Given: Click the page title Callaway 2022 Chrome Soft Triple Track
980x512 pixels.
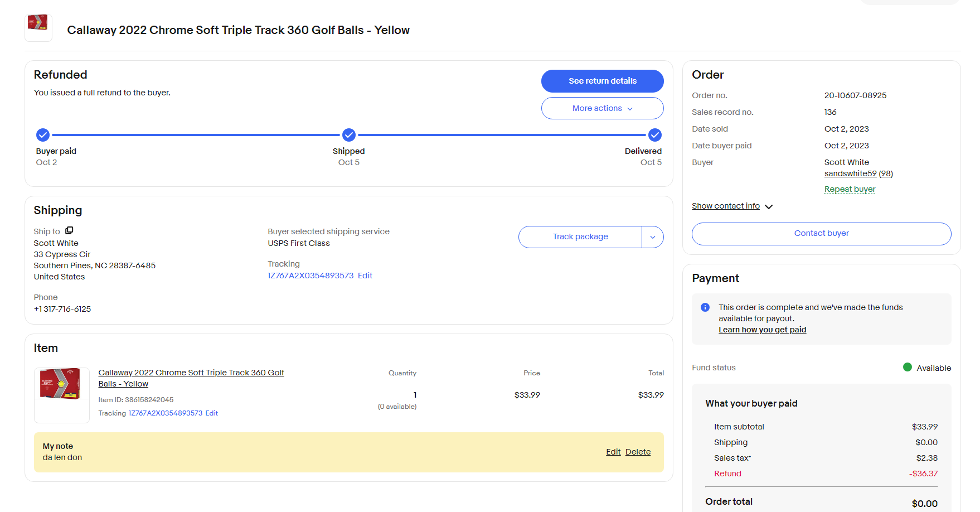Looking at the screenshot, I should (238, 30).
